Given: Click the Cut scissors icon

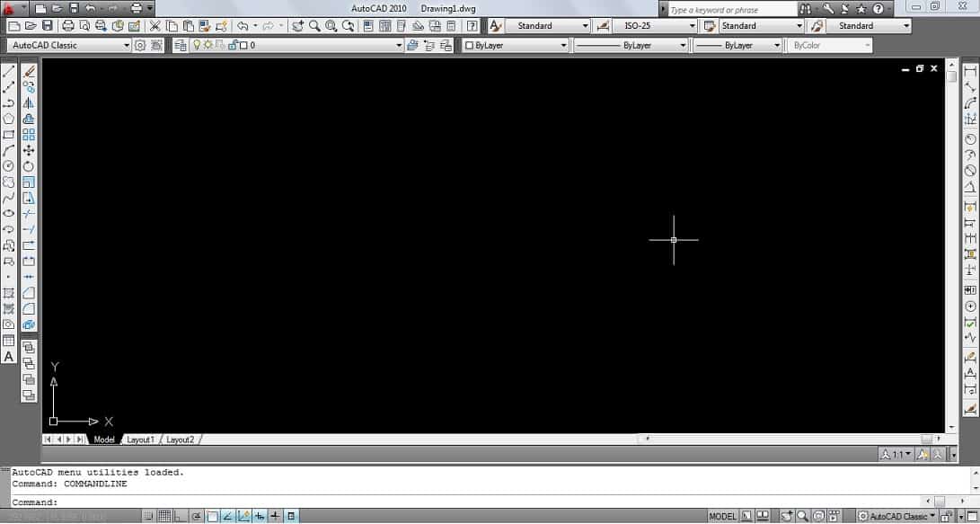Looking at the screenshot, I should coord(156,26).
